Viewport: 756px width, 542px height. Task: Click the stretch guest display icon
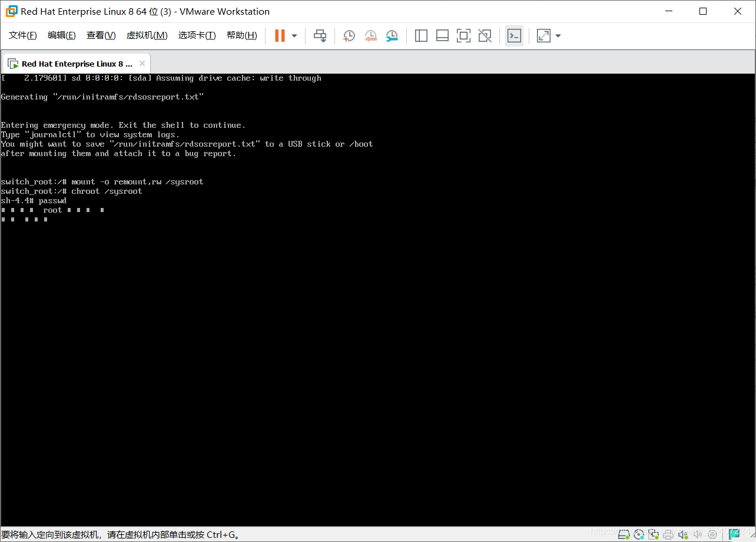[x=543, y=36]
